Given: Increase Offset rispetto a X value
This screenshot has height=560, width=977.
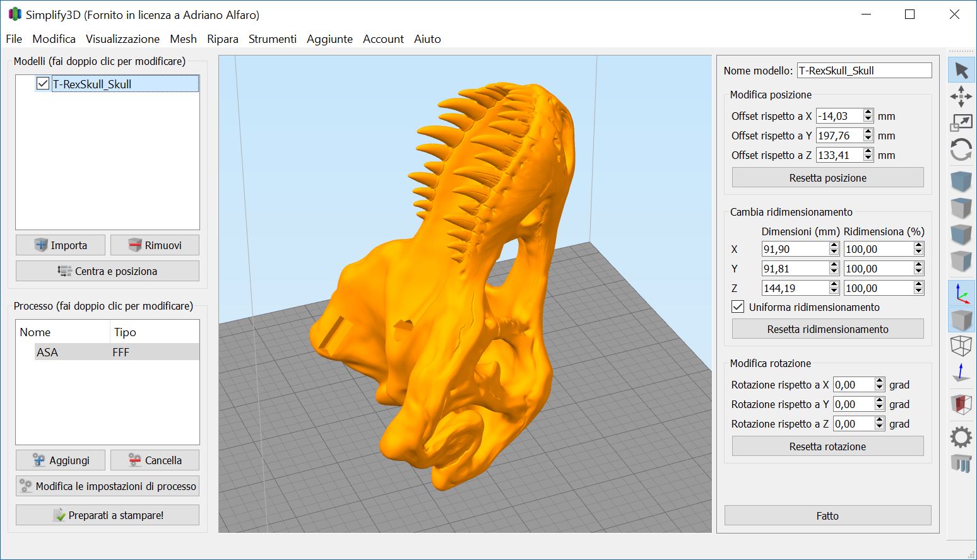Looking at the screenshot, I should (868, 112).
